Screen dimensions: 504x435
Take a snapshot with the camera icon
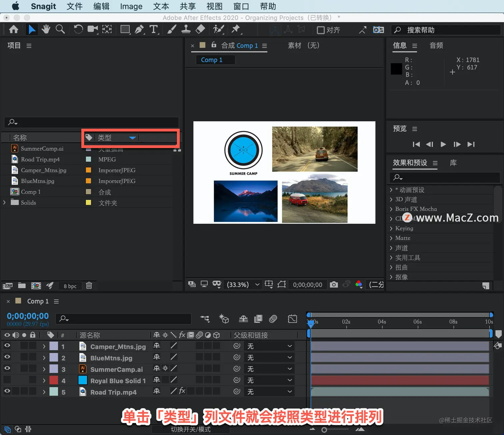(x=334, y=285)
